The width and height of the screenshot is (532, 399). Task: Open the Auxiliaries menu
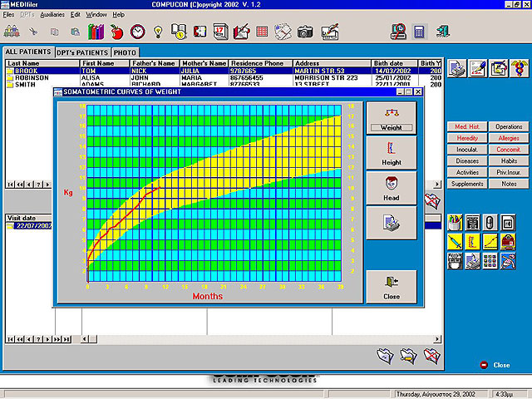[x=52, y=15]
